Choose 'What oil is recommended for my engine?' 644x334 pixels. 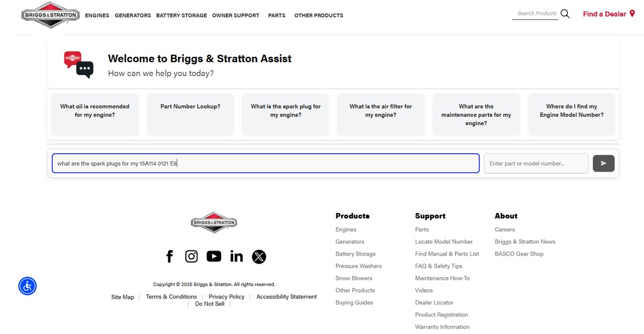pos(95,115)
